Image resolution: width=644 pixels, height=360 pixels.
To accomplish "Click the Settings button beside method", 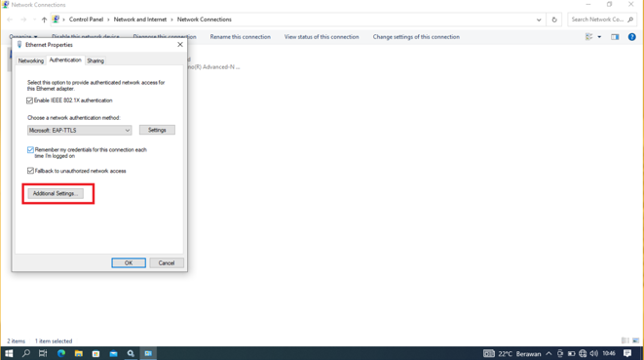I will (x=157, y=130).
